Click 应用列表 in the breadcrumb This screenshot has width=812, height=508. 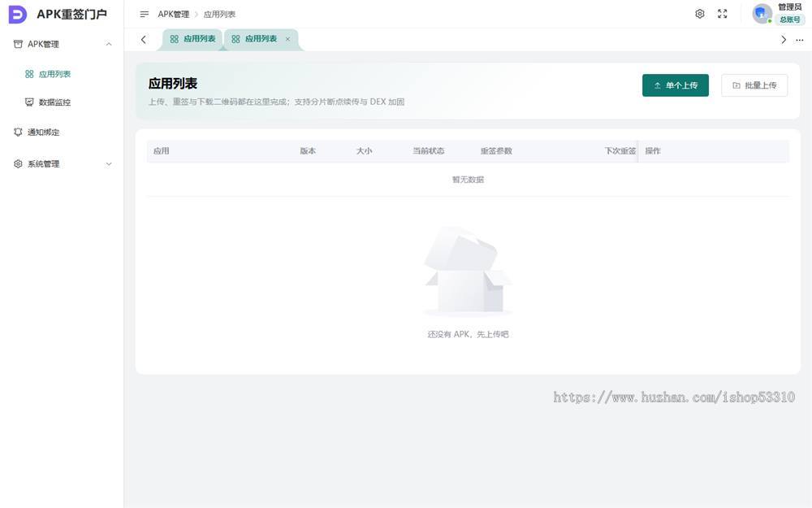pos(219,15)
